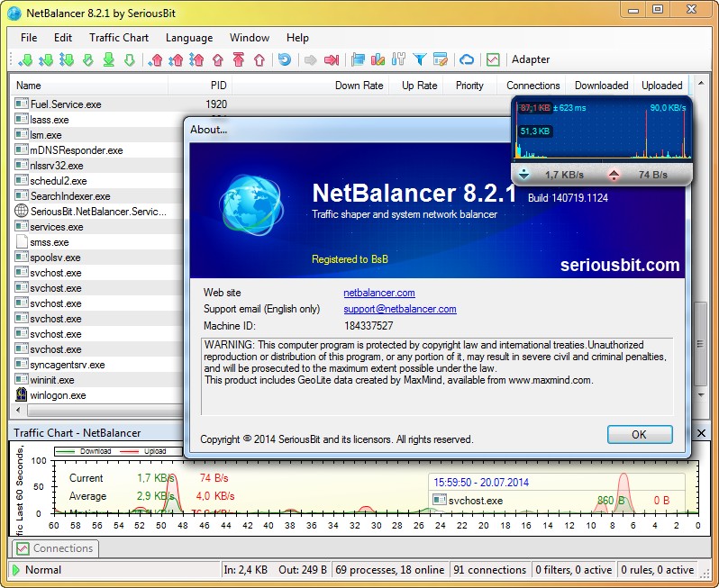Viewport: 719px width, 588px height.
Task: Select spoolsv.exe process row
Action: pos(55,258)
